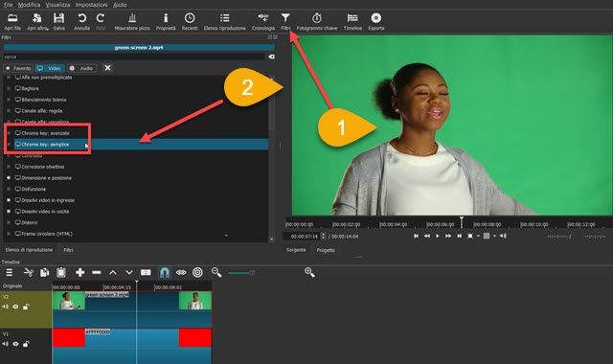Mute the V2 track audio
The height and width of the screenshot is (364, 613).
(5, 307)
